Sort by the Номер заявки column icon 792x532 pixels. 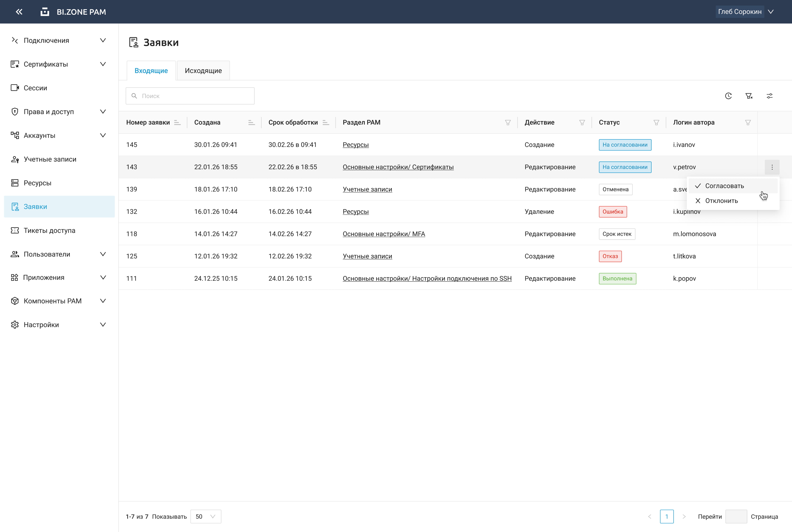(x=177, y=123)
